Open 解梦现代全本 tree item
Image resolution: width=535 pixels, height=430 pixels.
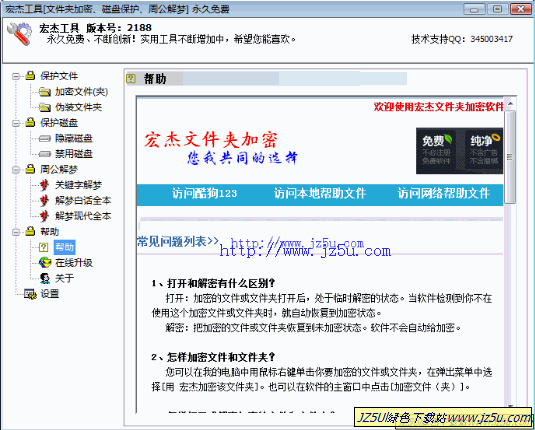[83, 216]
